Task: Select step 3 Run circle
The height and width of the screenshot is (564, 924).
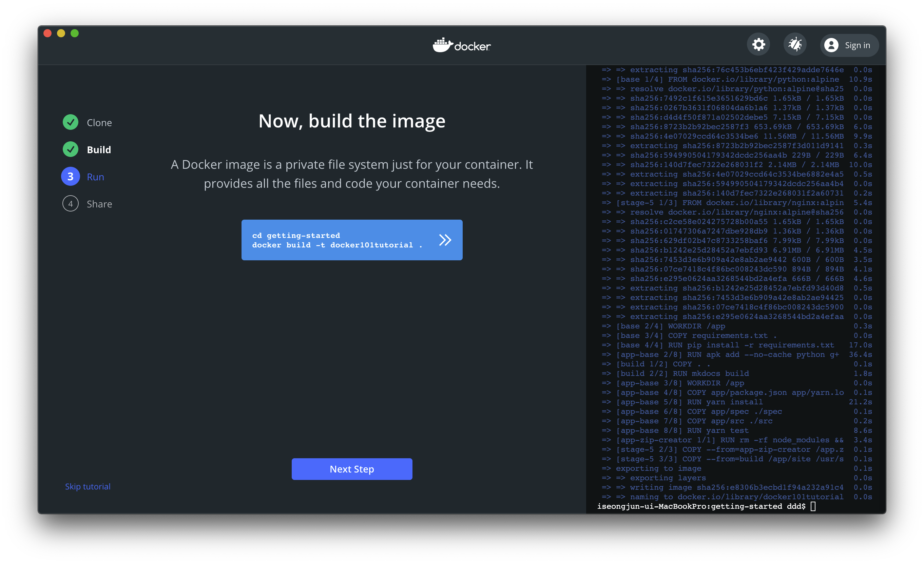Action: pos(71,177)
